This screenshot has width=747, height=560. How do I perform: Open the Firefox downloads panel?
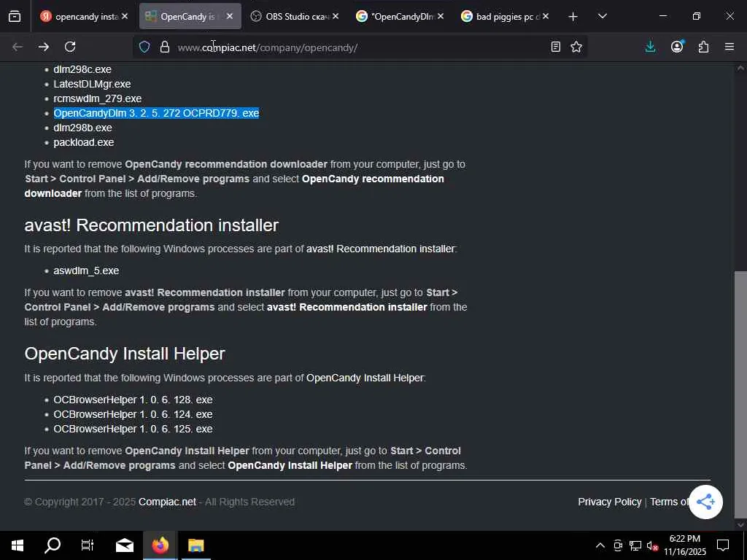(650, 47)
